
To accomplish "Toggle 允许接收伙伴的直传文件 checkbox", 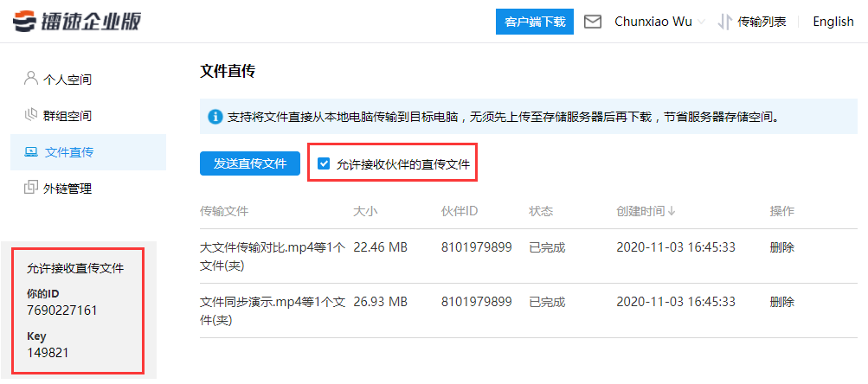I will point(324,163).
